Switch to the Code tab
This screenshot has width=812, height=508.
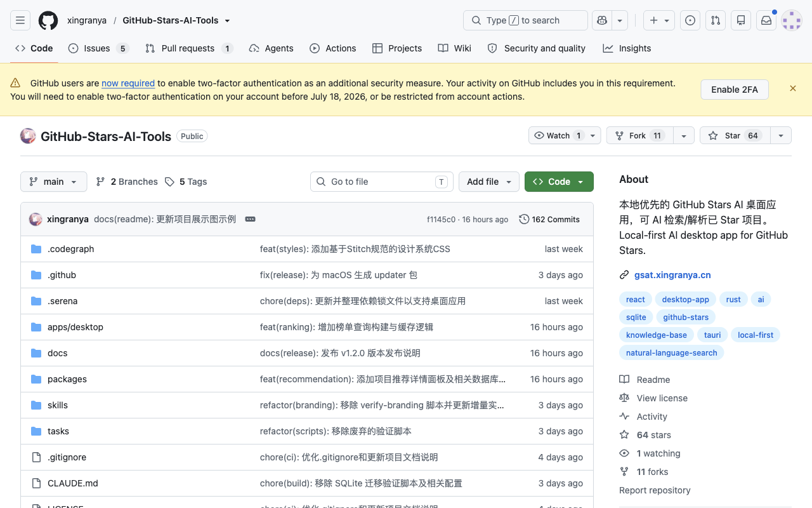click(34, 48)
